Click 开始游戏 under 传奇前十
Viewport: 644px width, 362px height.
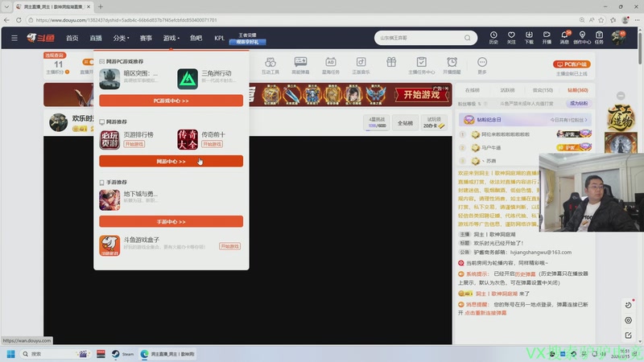(x=212, y=144)
